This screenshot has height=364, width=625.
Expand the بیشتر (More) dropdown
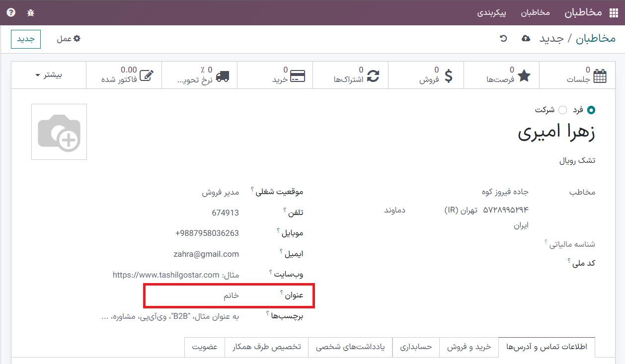coord(49,75)
